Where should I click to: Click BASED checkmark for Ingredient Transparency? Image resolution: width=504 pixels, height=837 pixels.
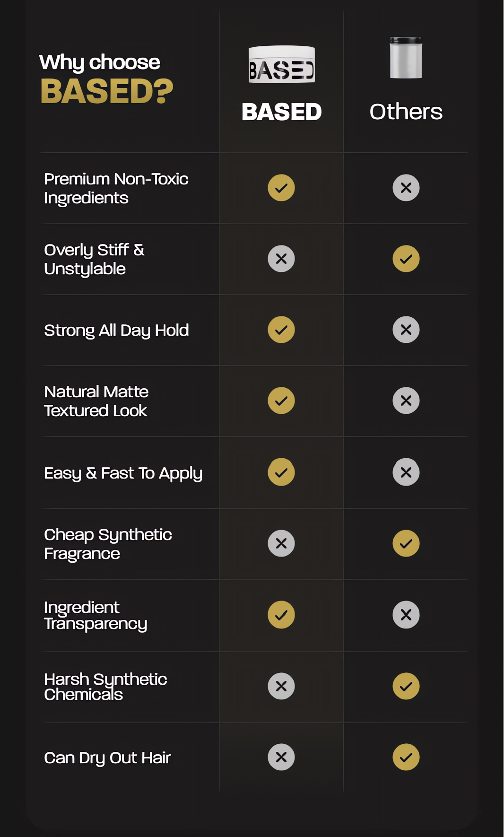tap(281, 615)
